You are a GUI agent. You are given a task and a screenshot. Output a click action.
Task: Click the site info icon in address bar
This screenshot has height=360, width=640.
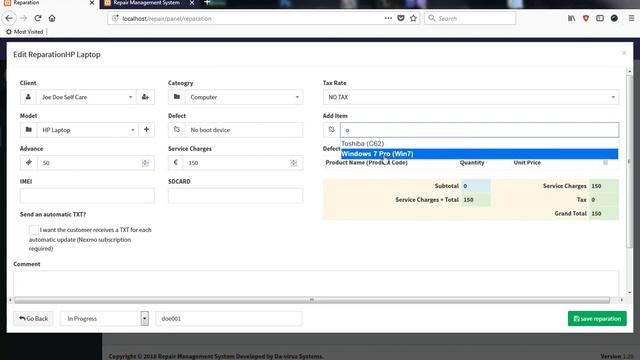pos(115,18)
